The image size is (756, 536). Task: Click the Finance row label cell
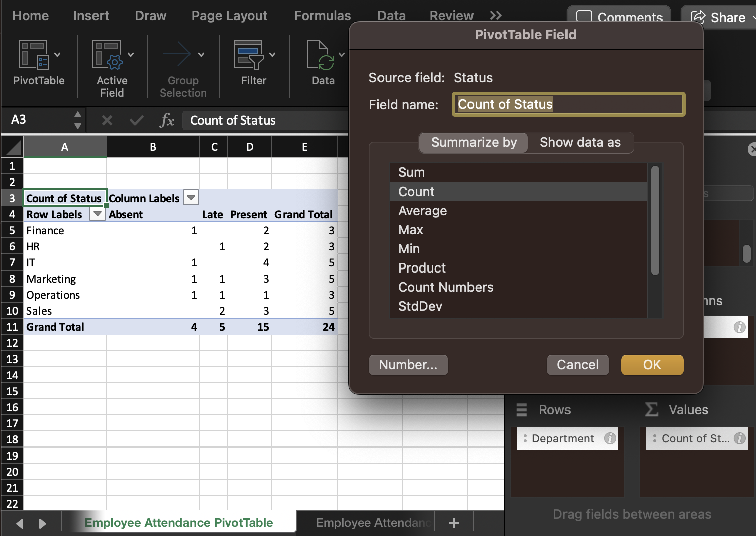click(x=65, y=230)
